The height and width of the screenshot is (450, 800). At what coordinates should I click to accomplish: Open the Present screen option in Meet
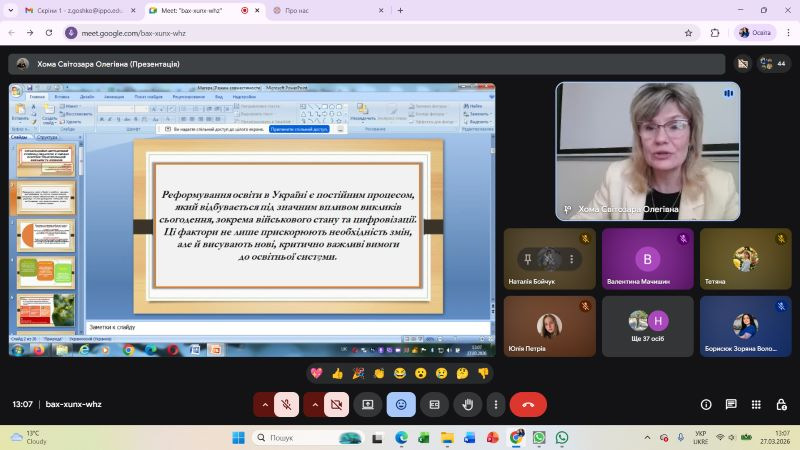tap(368, 405)
